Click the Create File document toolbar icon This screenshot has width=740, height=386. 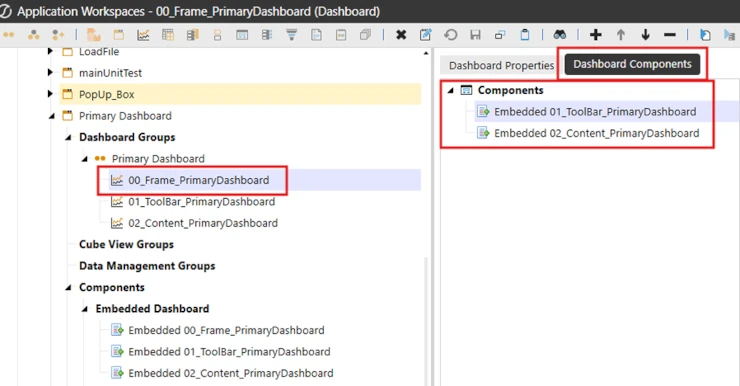(316, 35)
